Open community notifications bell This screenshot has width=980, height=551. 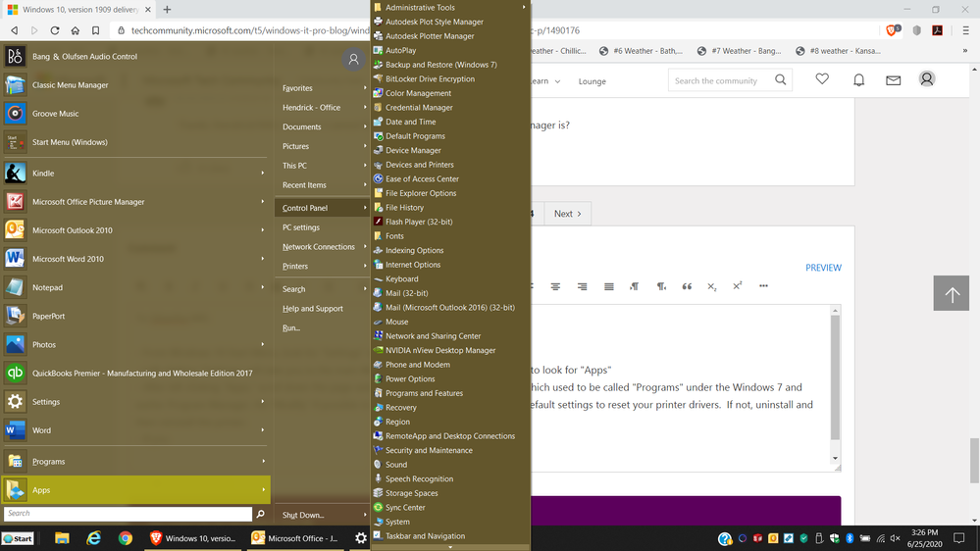point(858,80)
